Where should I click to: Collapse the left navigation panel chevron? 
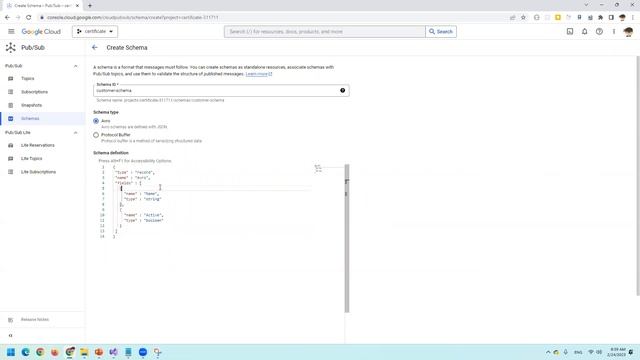pyautogui.click(x=11, y=336)
